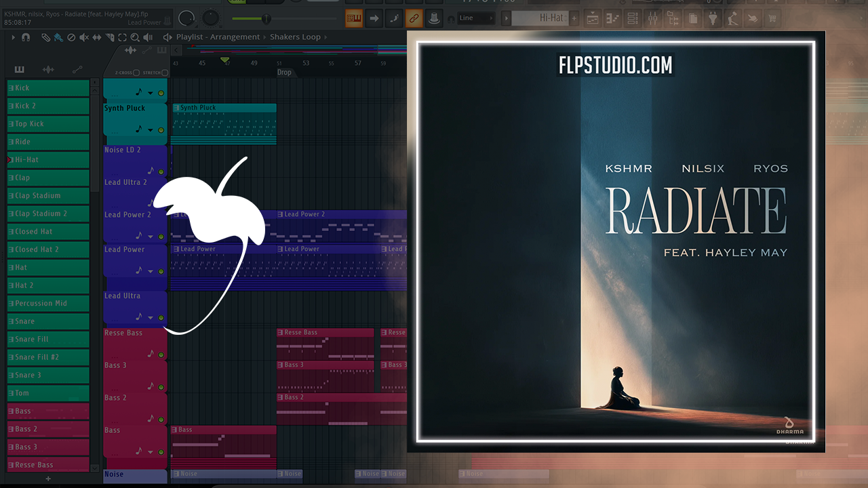This screenshot has width=868, height=488.
Task: Select the Mute tool in playlist toolbar
Action: click(83, 37)
